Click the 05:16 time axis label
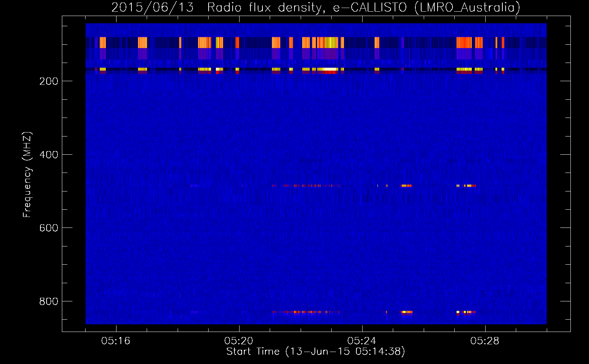 (116, 341)
